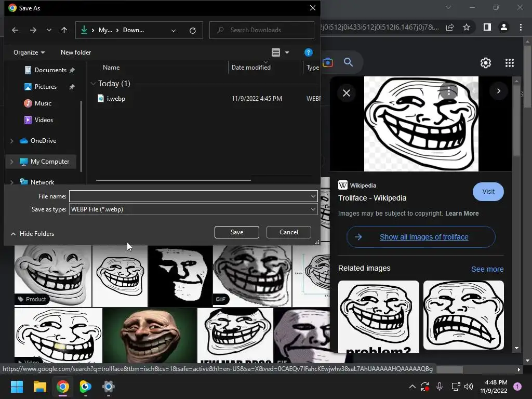The width and height of the screenshot is (532, 399).
Task: Go back in Save As dialog
Action: click(15, 30)
